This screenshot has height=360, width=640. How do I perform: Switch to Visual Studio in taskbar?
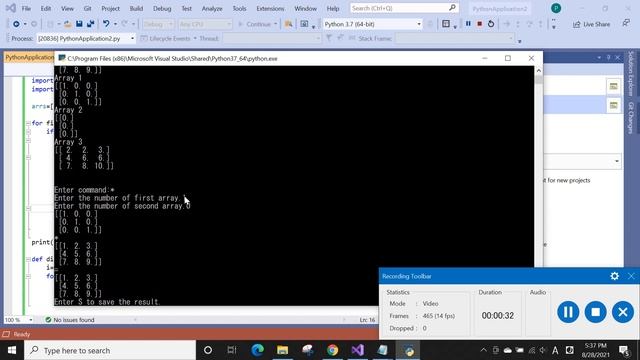click(x=358, y=350)
